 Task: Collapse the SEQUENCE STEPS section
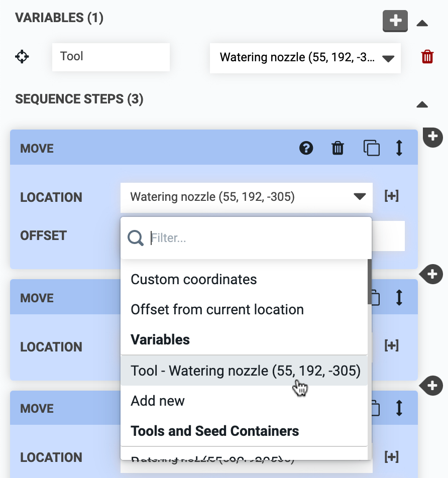(x=422, y=104)
